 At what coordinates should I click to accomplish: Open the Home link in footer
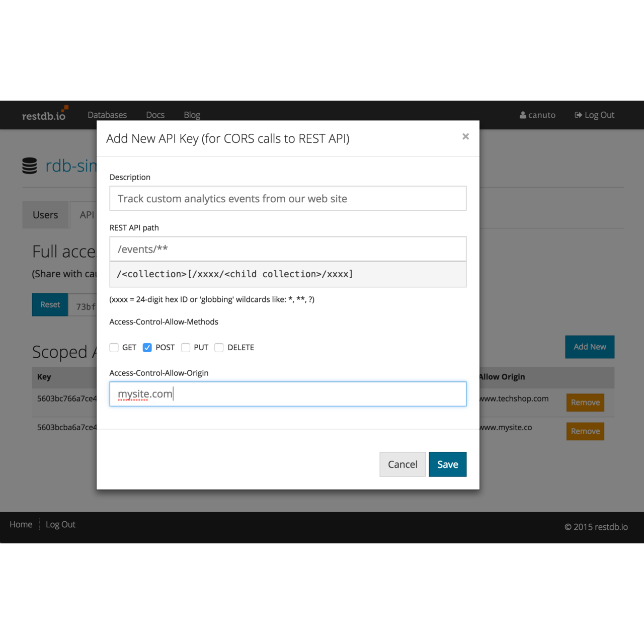(x=21, y=524)
